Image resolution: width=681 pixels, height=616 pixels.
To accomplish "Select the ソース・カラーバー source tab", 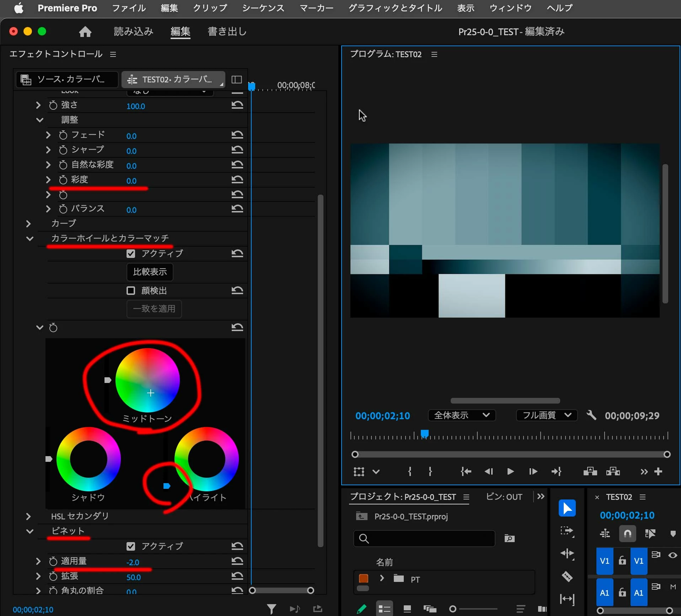I will tap(67, 80).
